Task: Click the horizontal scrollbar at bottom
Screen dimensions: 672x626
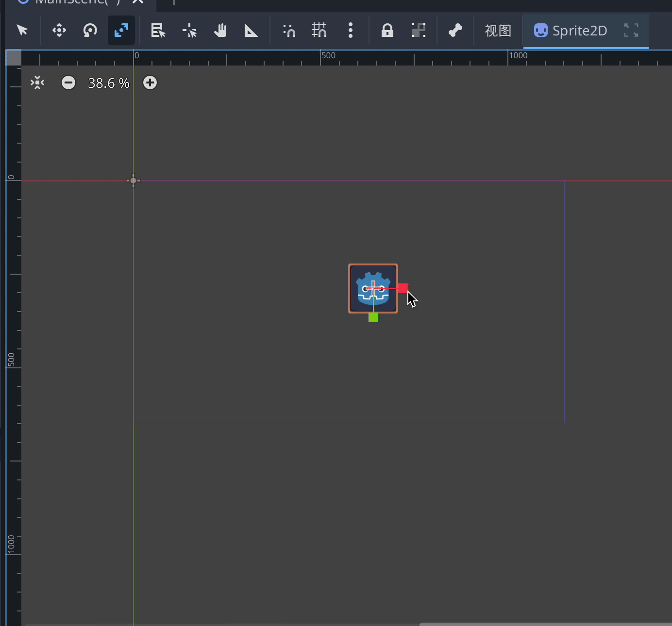Action: [546, 624]
